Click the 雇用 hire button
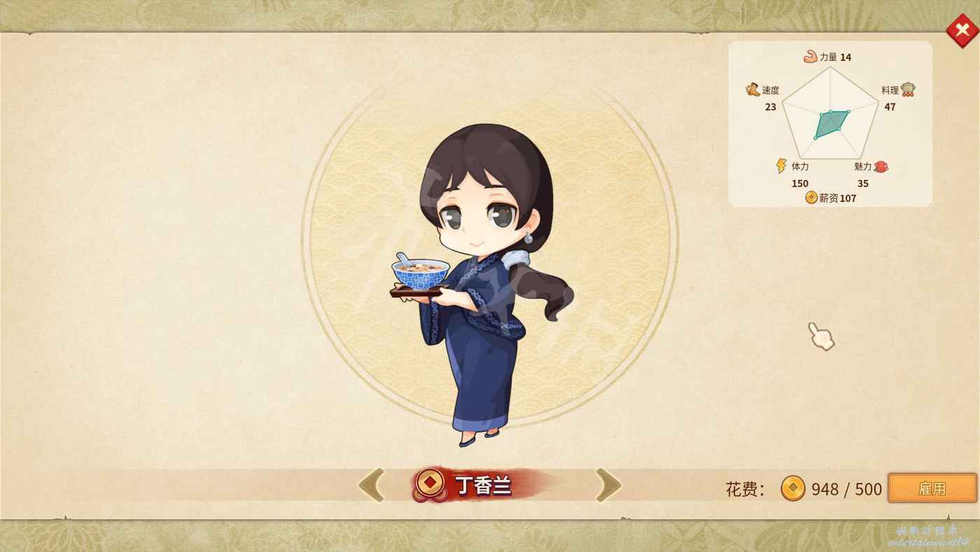 [932, 488]
